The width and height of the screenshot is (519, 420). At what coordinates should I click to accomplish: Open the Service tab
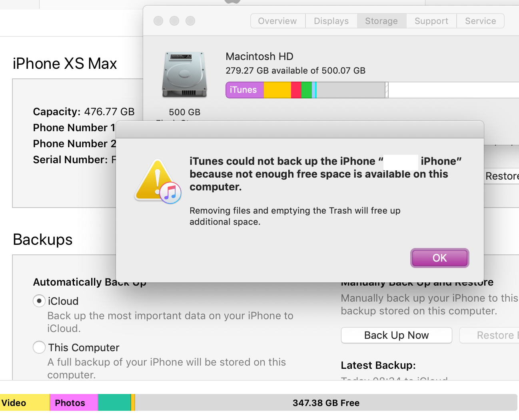(480, 21)
